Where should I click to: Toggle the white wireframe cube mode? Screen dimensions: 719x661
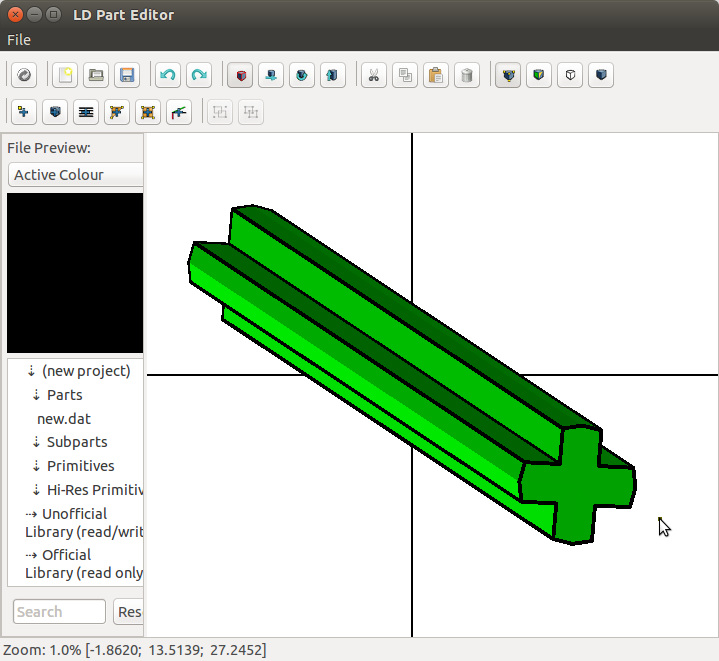click(x=570, y=75)
